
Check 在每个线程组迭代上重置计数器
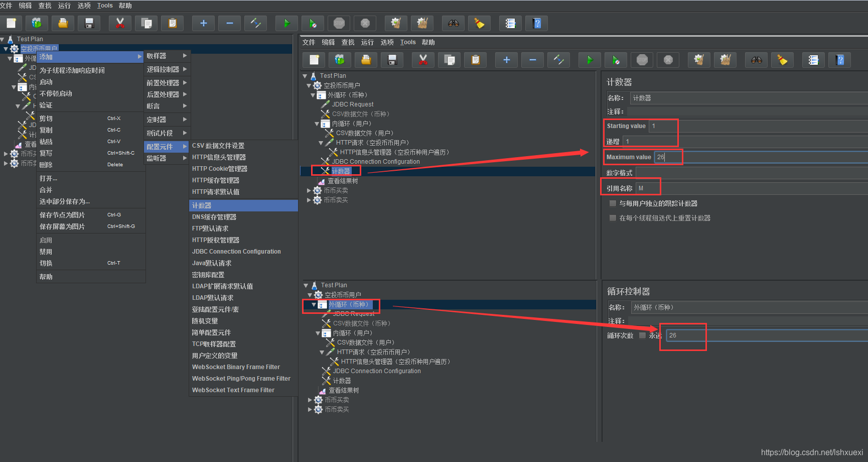(613, 217)
